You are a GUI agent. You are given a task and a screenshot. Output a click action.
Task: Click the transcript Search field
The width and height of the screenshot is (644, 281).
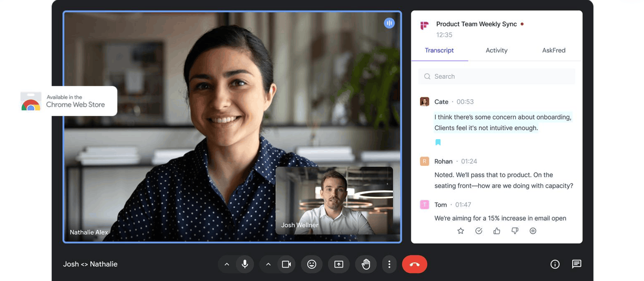point(497,76)
